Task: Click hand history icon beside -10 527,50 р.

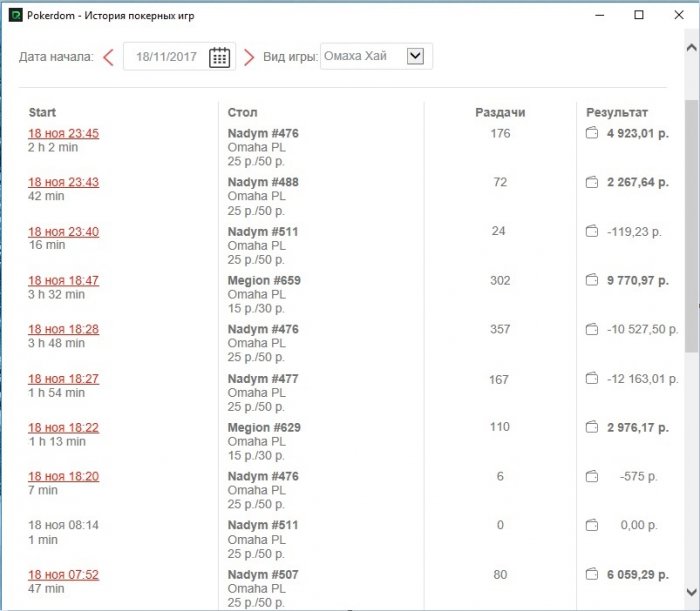Action: pyautogui.click(x=591, y=330)
